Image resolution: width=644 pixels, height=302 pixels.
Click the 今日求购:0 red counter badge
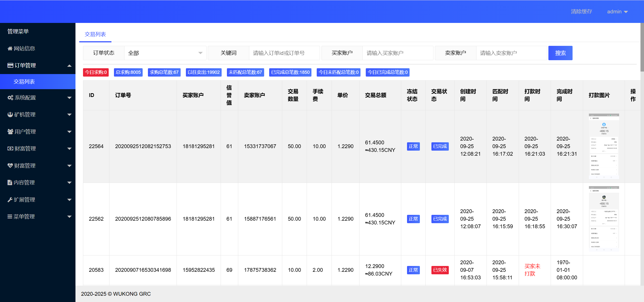(x=96, y=72)
